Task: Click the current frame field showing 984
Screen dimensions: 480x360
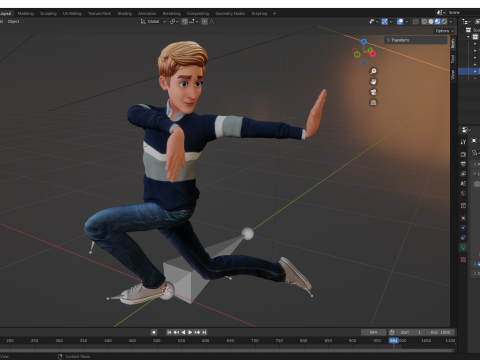Action: point(373,332)
